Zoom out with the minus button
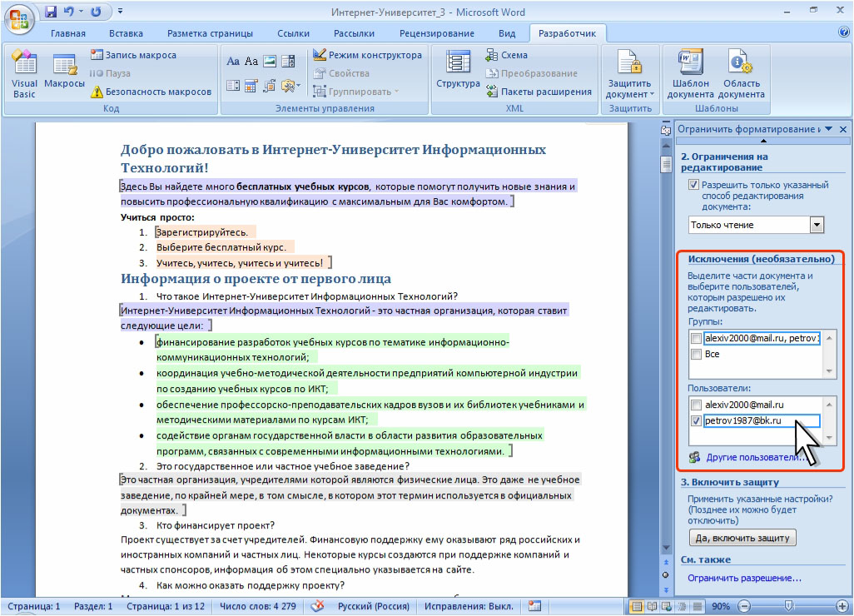This screenshot has height=616, width=854. pyautogui.click(x=744, y=606)
